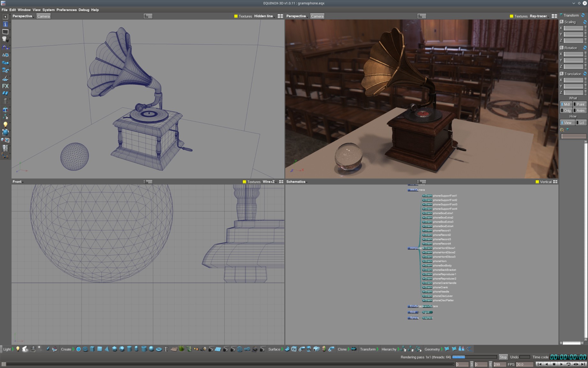
Task: Click the trash can icon in left sidebar
Action: pyautogui.click(x=5, y=101)
